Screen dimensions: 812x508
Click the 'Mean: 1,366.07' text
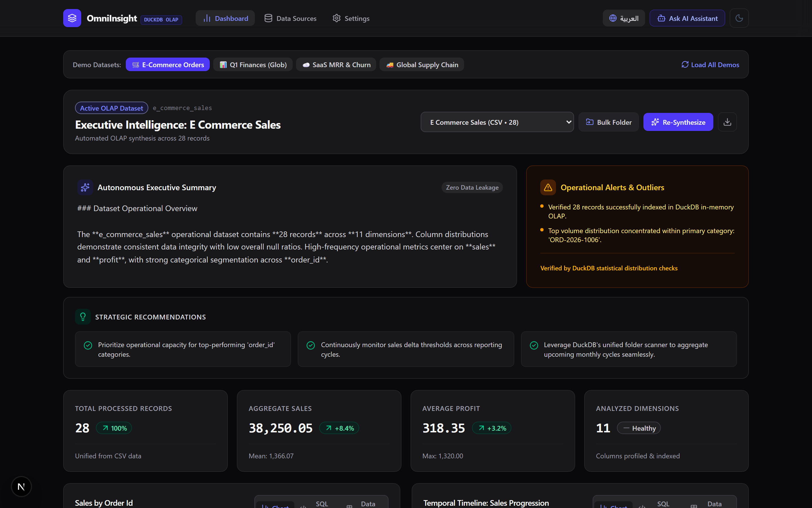pos(271,456)
